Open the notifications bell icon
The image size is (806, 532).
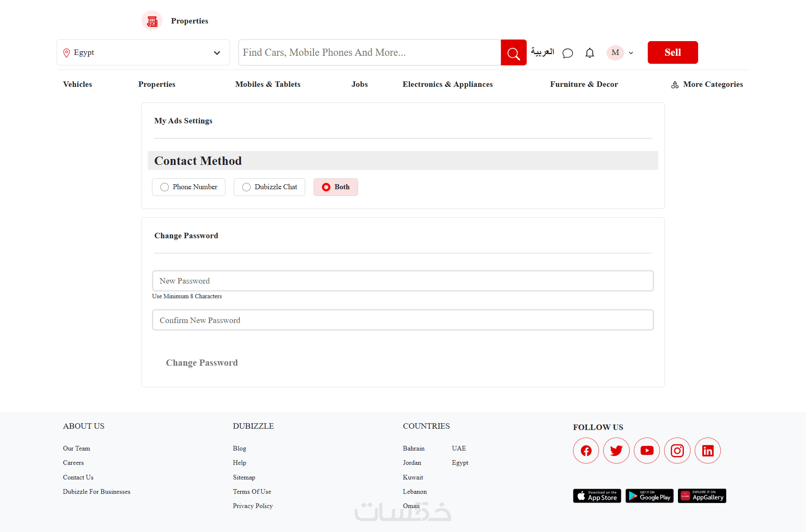click(590, 53)
